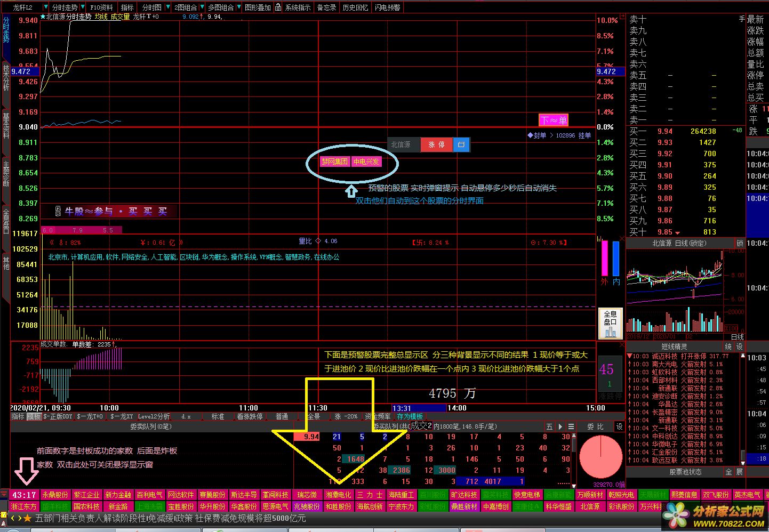Click the 资金频率 button
Image resolution: width=769 pixels, height=532 pixels.
[x=378, y=416]
